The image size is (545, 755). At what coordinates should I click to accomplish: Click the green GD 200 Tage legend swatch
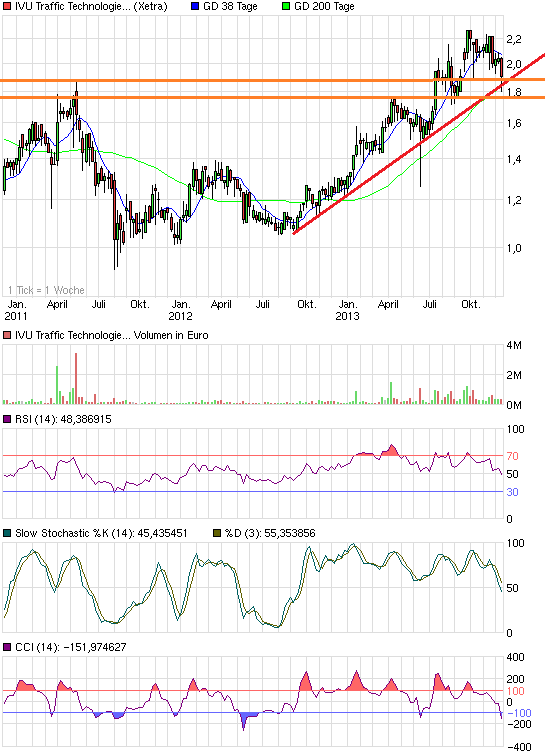coord(286,7)
